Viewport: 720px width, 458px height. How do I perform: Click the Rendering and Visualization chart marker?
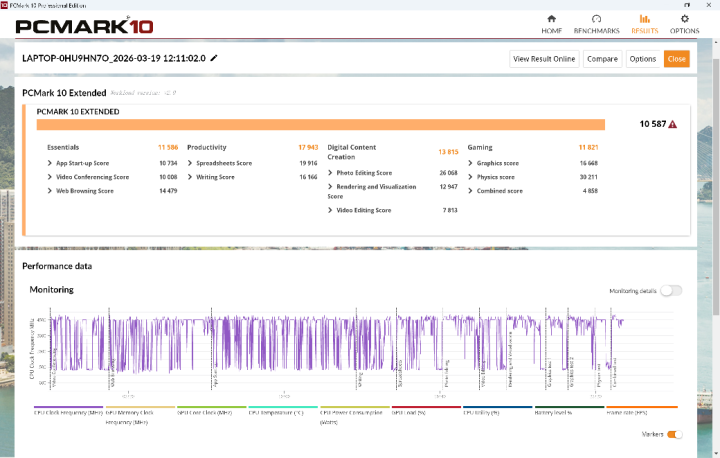pyautogui.click(x=511, y=360)
